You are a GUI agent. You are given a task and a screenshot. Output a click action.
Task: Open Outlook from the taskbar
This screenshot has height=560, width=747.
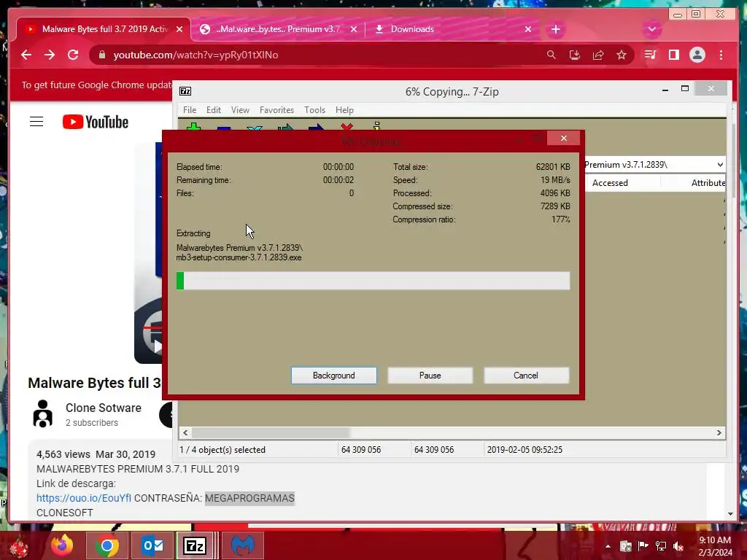[x=152, y=545]
